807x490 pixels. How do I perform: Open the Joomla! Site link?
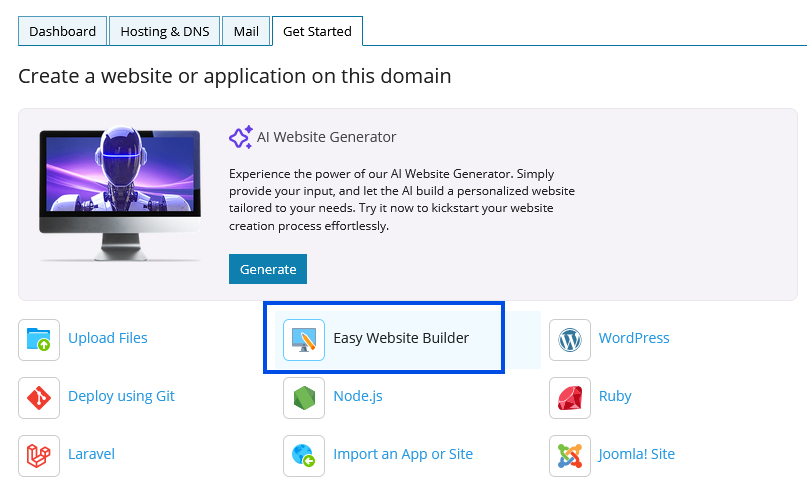636,454
